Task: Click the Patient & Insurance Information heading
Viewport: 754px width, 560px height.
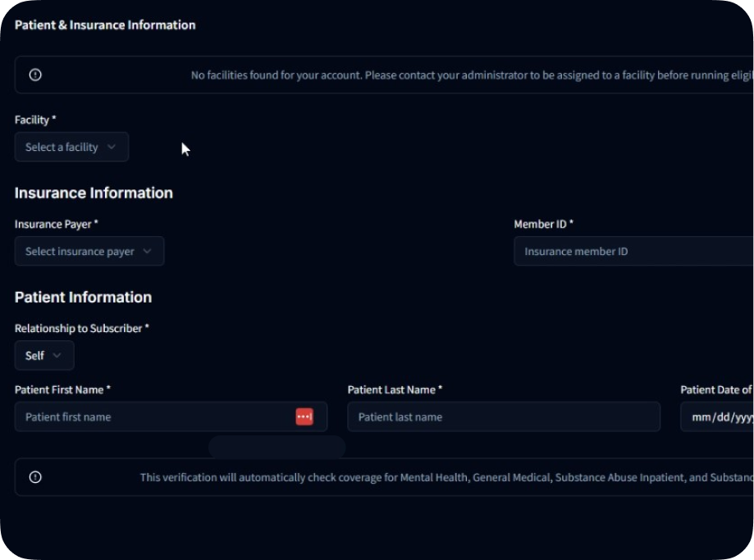Action: 104,25
